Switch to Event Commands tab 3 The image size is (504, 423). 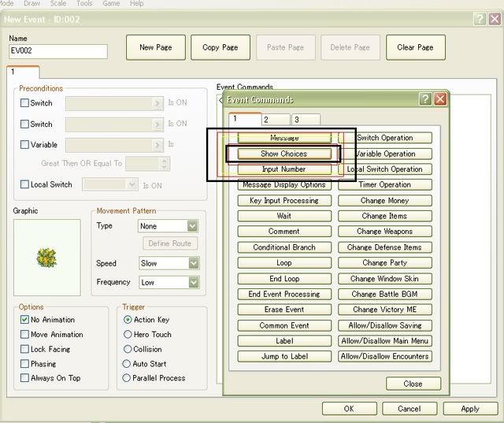pos(306,120)
